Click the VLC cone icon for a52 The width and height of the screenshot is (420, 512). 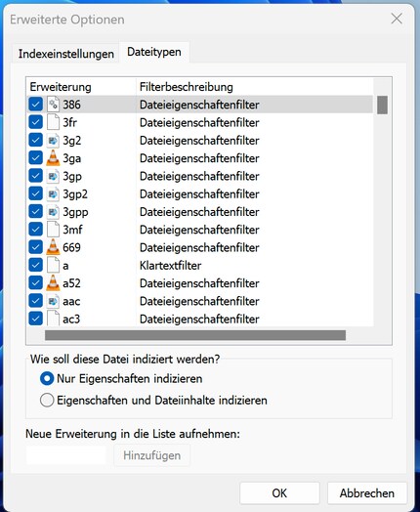(x=53, y=283)
